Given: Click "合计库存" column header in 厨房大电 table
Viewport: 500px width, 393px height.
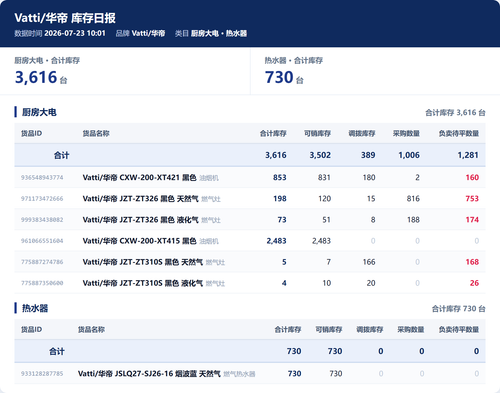Looking at the screenshot, I should (273, 134).
